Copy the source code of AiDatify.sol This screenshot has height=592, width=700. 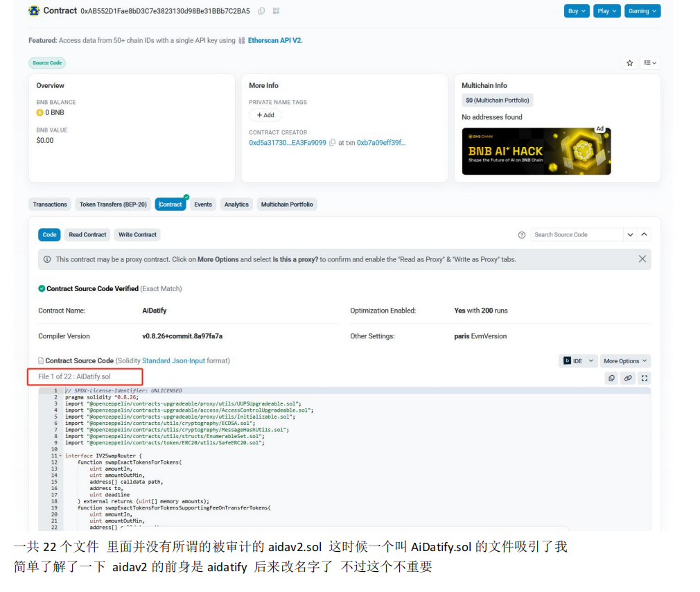coord(611,378)
